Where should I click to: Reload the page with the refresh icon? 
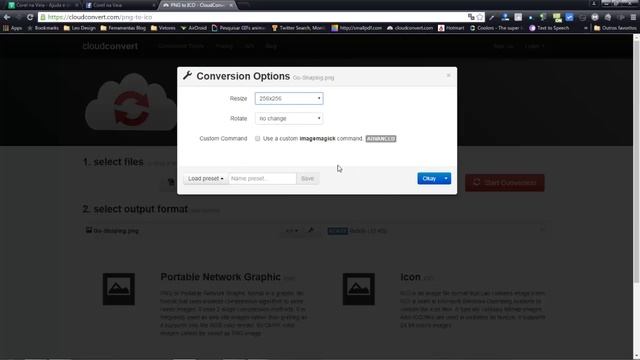click(x=30, y=17)
